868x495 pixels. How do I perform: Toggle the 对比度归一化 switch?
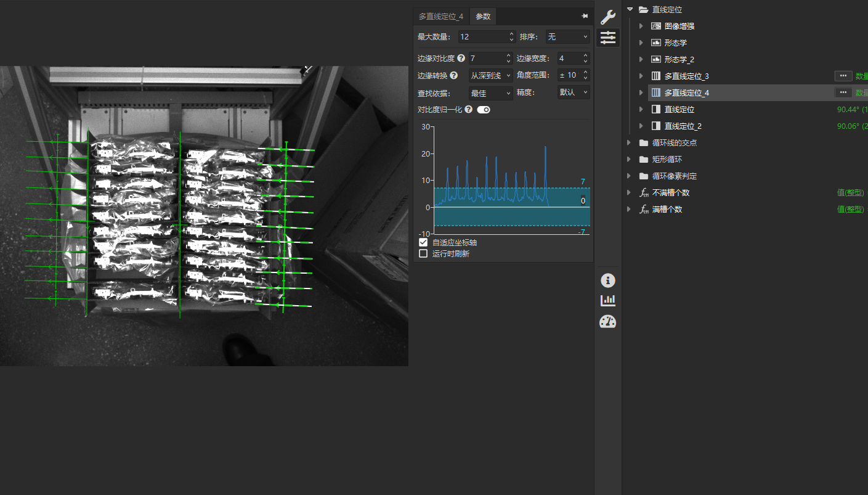[484, 110]
